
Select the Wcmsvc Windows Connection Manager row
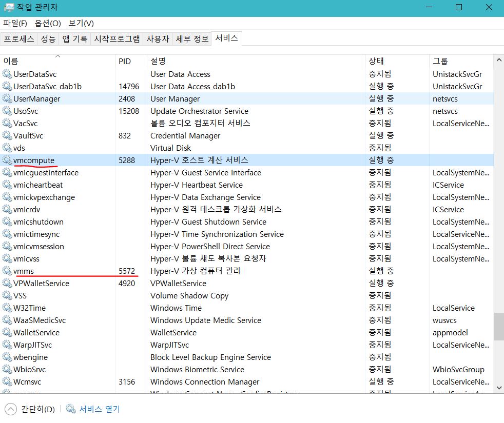tap(205, 382)
